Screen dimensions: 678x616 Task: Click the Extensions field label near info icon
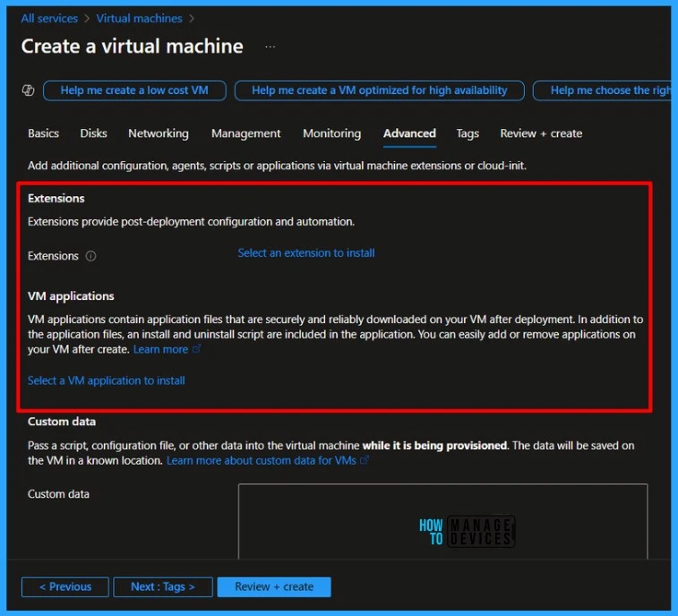53,256
